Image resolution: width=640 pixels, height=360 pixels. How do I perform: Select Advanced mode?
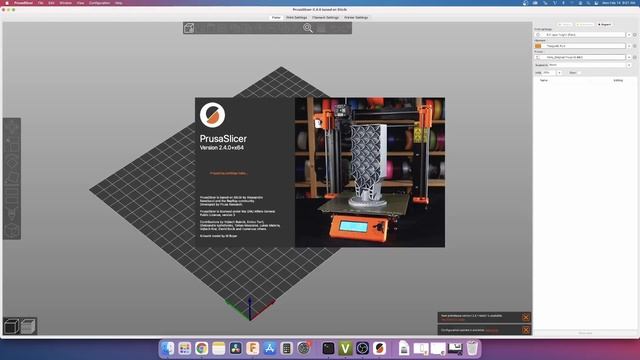click(584, 24)
